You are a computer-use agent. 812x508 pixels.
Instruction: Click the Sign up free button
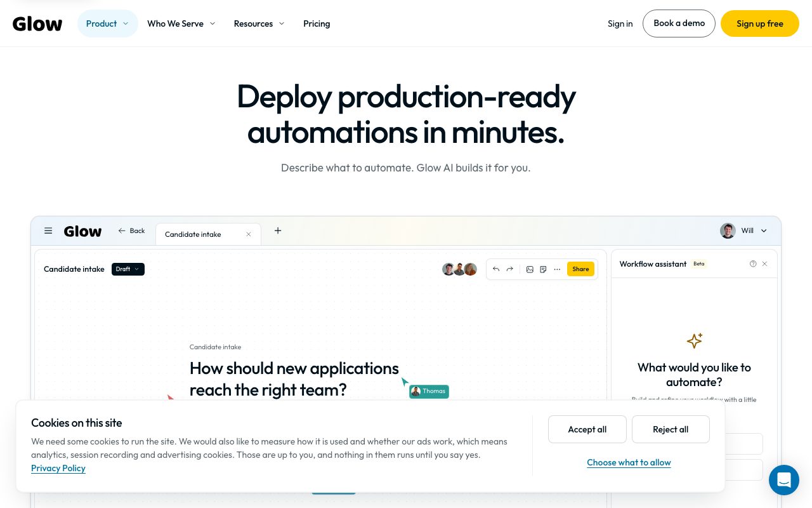point(760,23)
